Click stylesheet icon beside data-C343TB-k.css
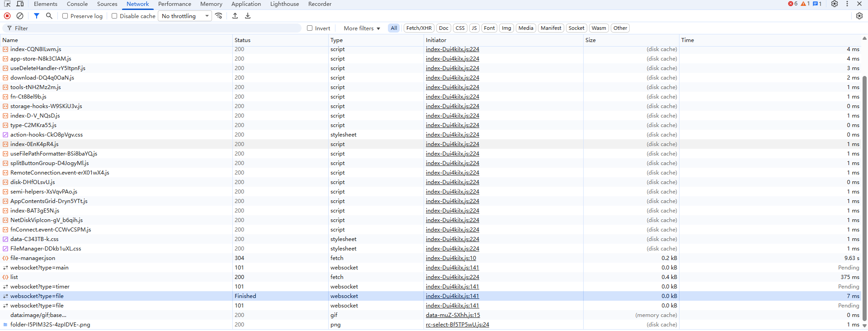This screenshot has width=868, height=331. click(x=5, y=239)
